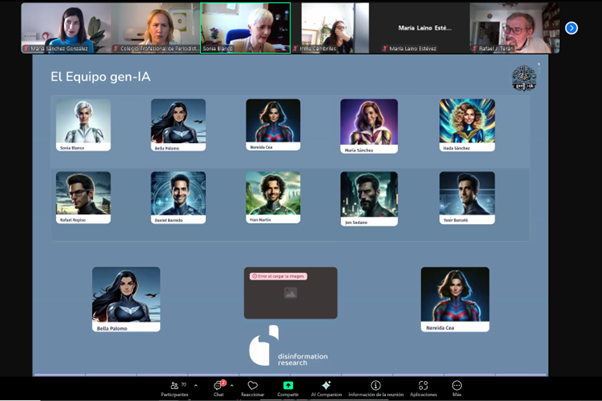602x401 pixels.
Task: Click the María Laino Estévez name tile
Action: click(x=425, y=27)
